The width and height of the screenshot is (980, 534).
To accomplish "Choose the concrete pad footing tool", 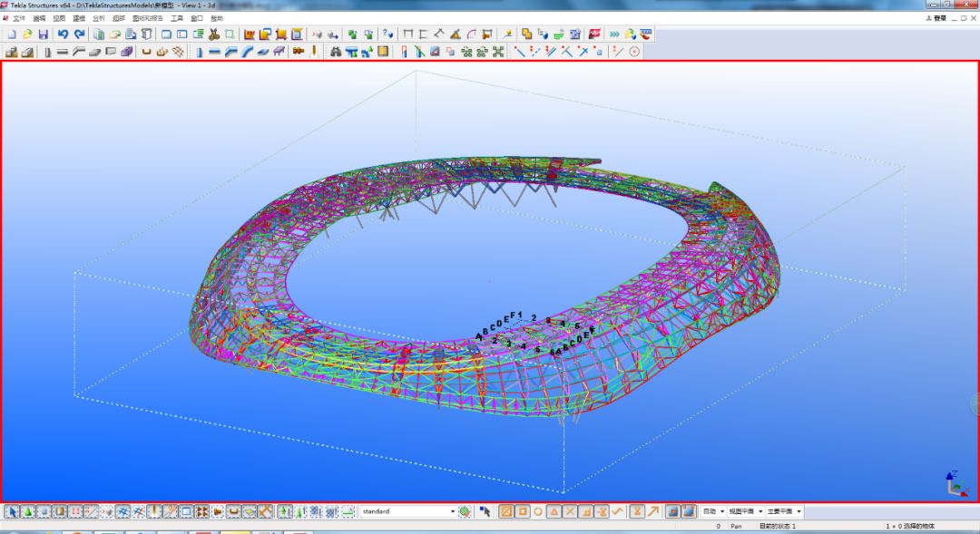I will [11, 52].
